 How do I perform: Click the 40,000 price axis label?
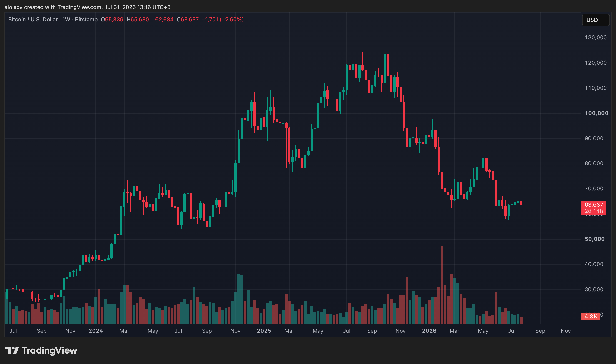[594, 264]
